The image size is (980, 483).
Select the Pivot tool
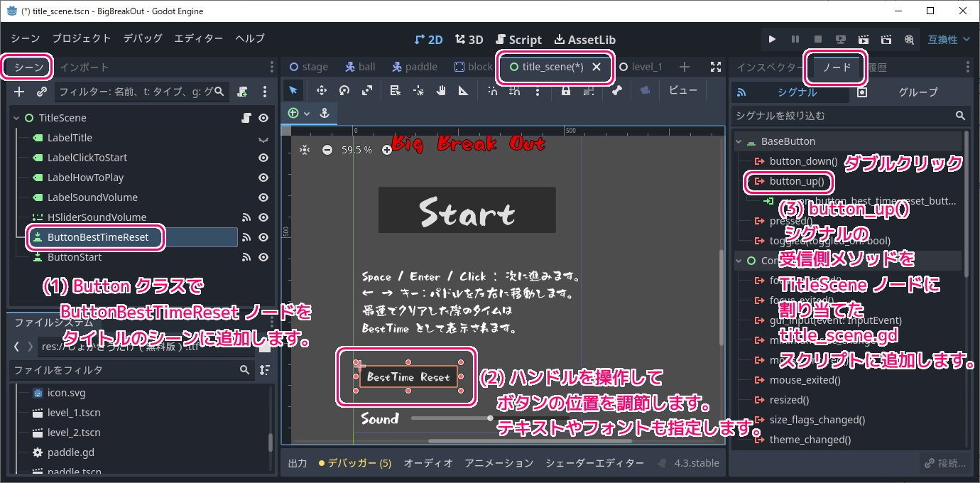(x=418, y=90)
